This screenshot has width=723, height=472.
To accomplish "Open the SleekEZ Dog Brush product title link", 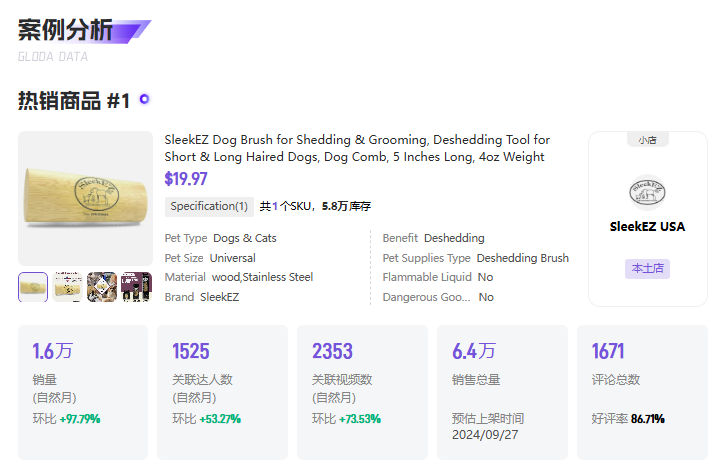I will pos(357,148).
